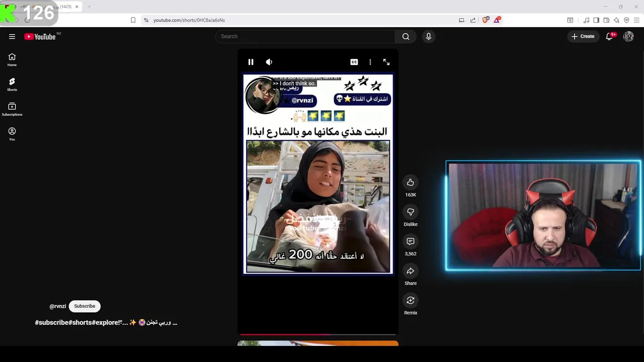Bookmark this page in the browser
The width and height of the screenshot is (644, 362).
point(133,20)
